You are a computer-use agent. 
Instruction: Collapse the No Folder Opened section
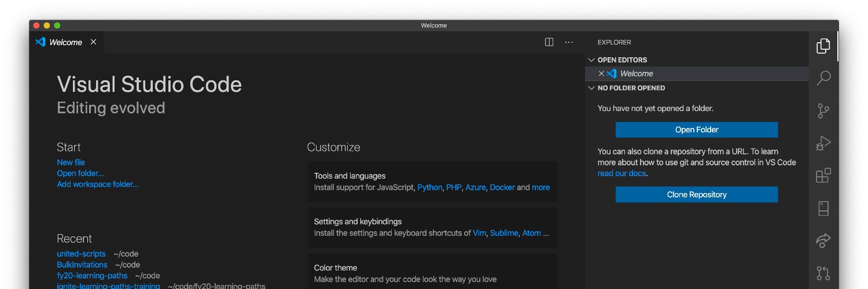(x=591, y=88)
